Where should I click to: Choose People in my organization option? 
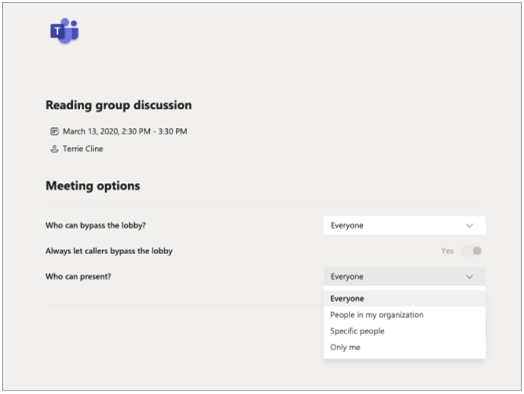tap(404, 315)
